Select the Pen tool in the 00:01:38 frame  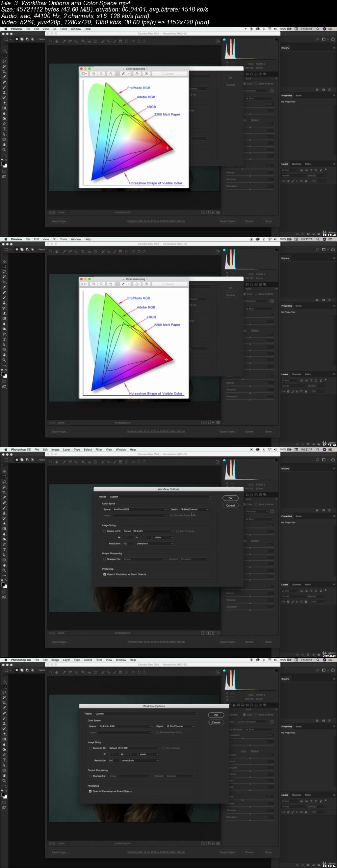pos(4,334)
